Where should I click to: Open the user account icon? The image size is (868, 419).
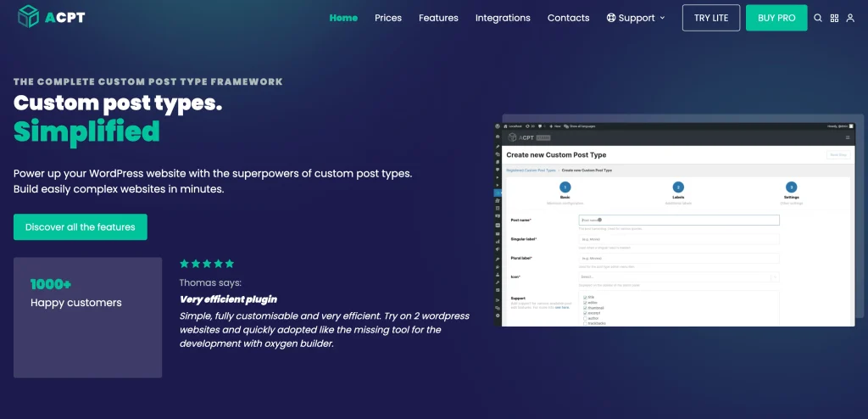850,18
